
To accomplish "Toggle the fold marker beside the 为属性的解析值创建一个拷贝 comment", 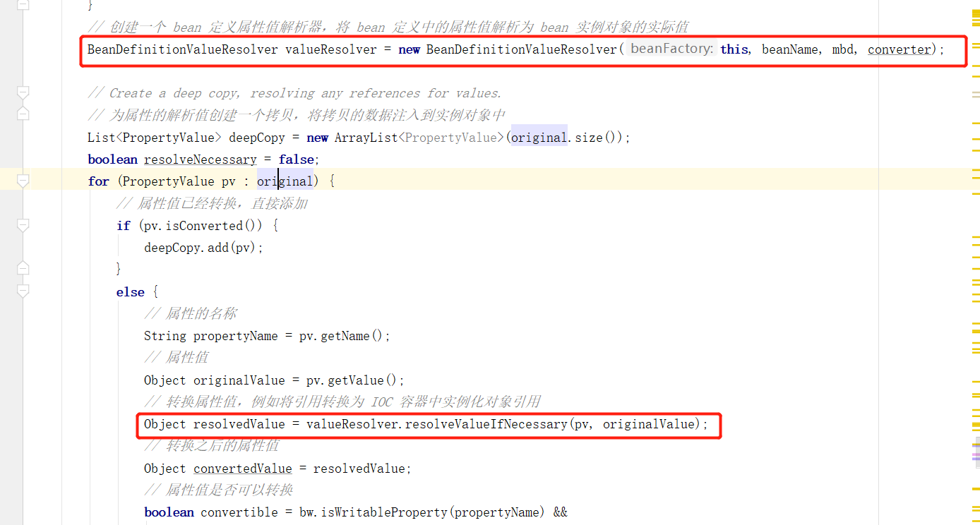I will coord(23,114).
